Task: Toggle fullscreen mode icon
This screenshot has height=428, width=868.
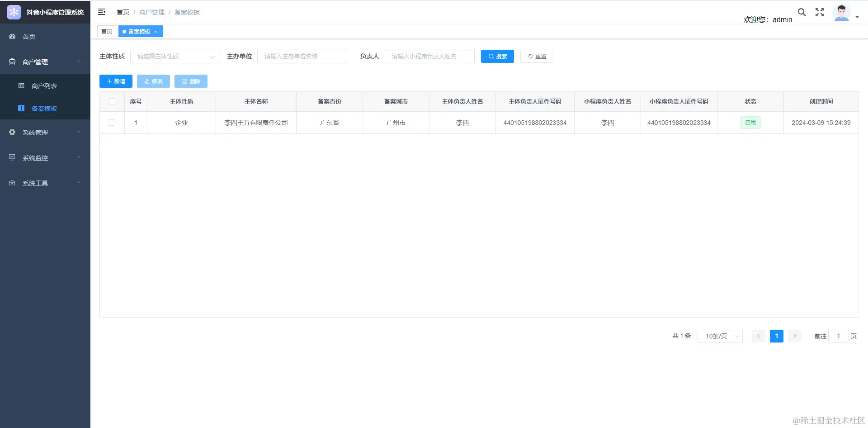Action: click(x=820, y=12)
